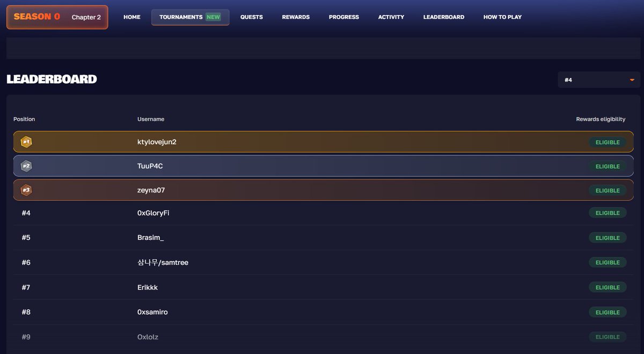Open the Tournaments tab

pos(190,17)
